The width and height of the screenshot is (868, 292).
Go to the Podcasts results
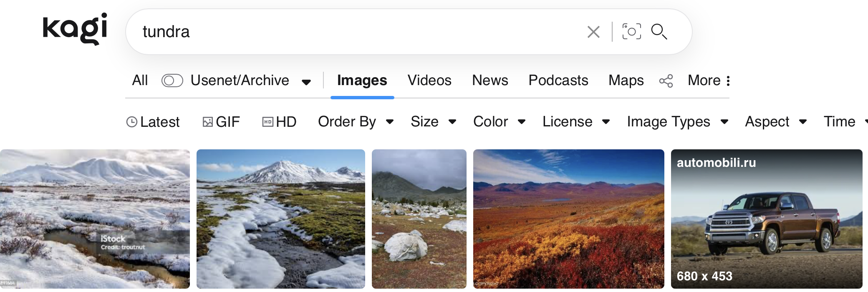(558, 81)
